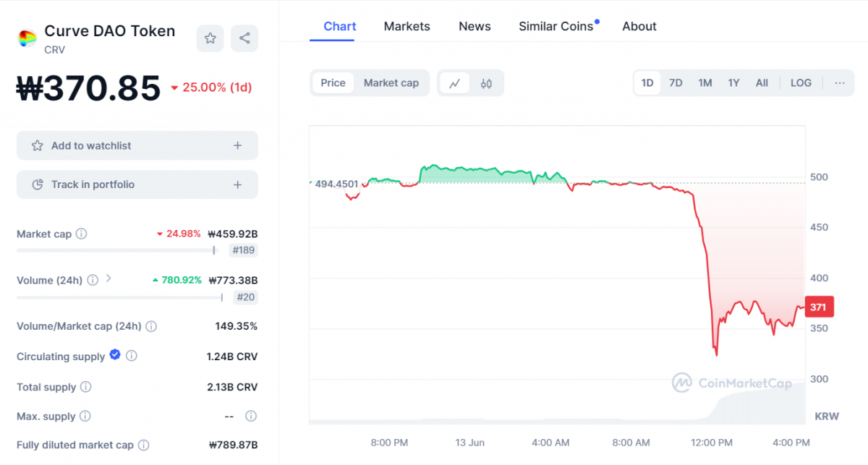Open the Markets tab
This screenshot has height=465, width=868.
coord(407,27)
